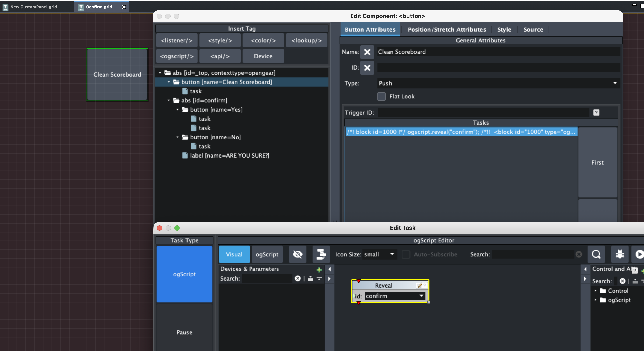Image resolution: width=644 pixels, height=351 pixels.
Task: Clear the Name field with X
Action: [x=367, y=52]
